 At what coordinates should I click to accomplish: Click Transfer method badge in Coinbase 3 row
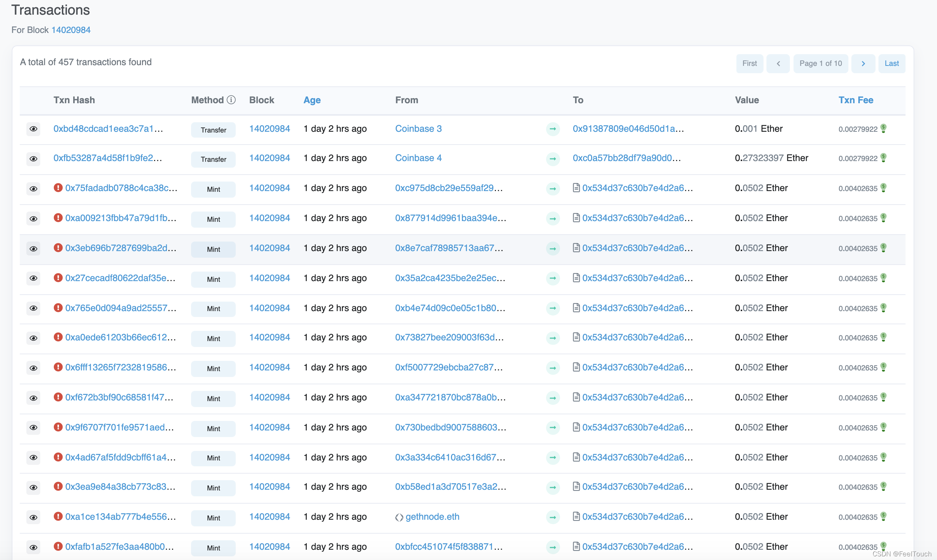213,130
